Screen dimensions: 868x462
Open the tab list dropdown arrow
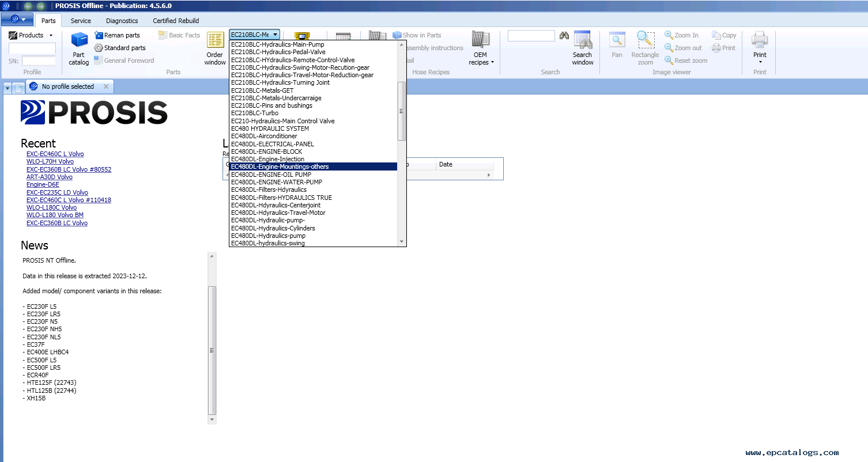coord(7,88)
